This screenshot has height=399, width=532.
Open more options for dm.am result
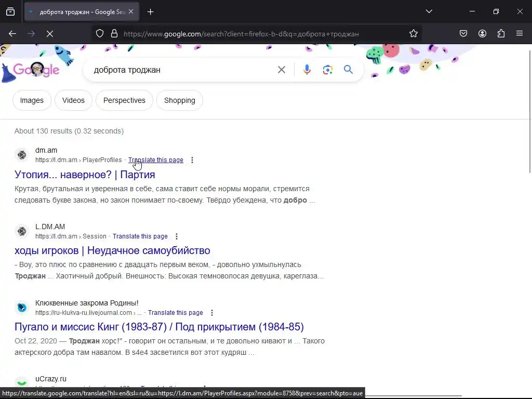[x=192, y=160]
